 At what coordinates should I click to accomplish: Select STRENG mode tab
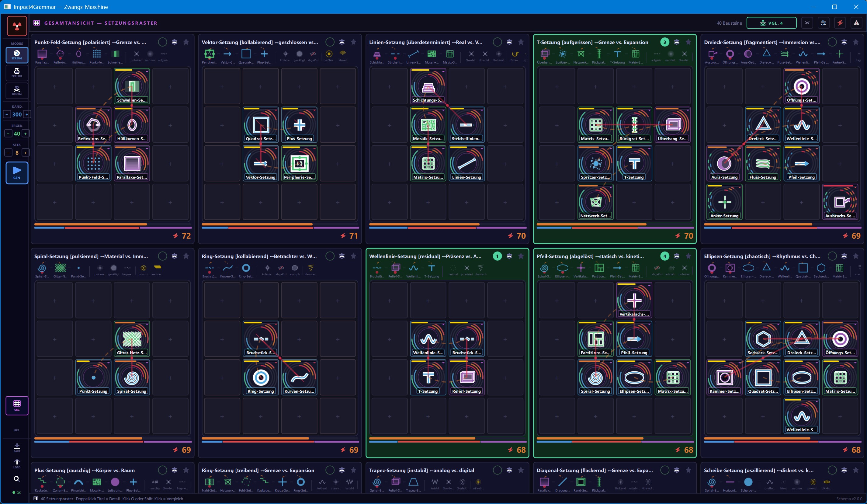coord(17,55)
